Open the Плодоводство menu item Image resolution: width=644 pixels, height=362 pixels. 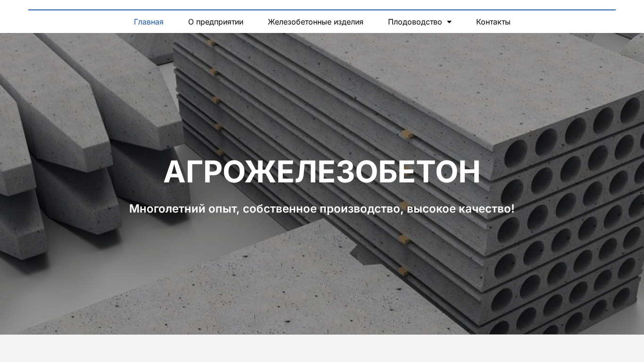point(415,22)
